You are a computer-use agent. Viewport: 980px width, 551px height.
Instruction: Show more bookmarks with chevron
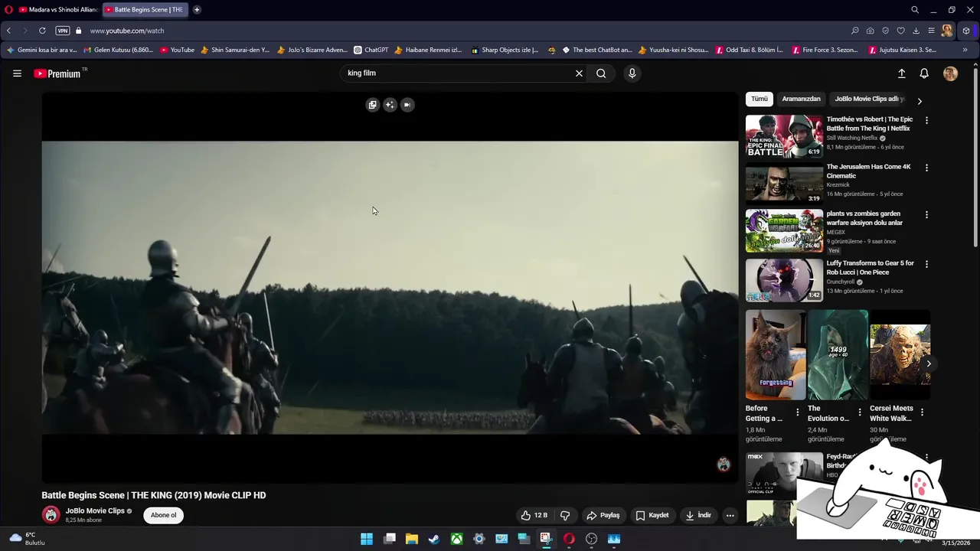pyautogui.click(x=965, y=50)
